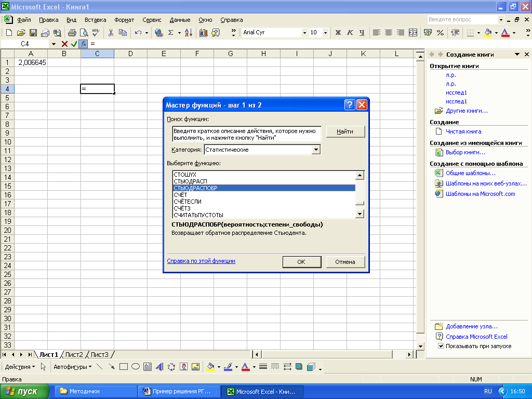Image resolution: width=532 pixels, height=399 pixels.
Task: Open the Автофигуры menu
Action: coord(73,367)
